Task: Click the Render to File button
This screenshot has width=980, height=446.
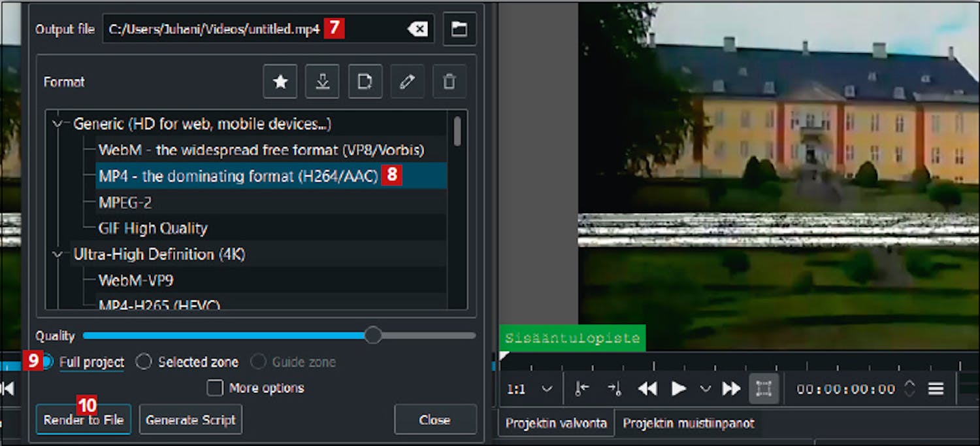Action: [84, 420]
